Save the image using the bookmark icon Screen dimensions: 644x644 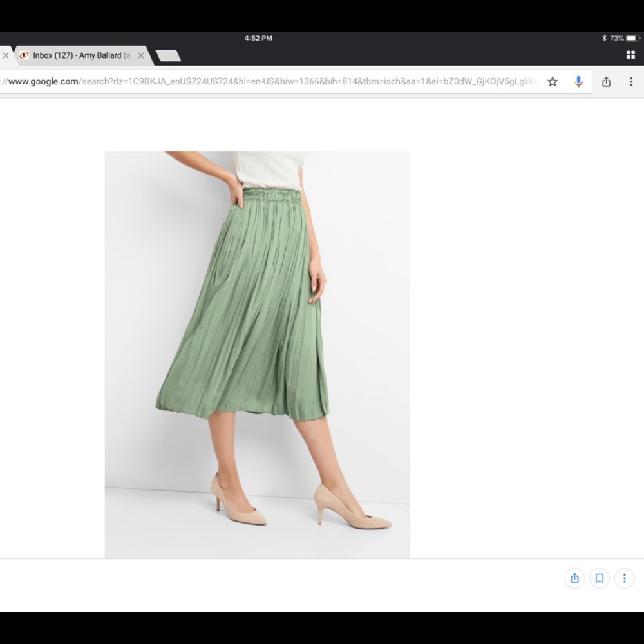(599, 578)
